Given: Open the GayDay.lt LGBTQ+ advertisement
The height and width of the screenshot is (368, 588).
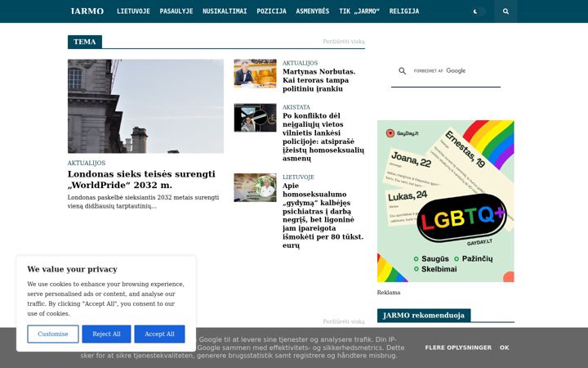Looking at the screenshot, I should [x=446, y=201].
